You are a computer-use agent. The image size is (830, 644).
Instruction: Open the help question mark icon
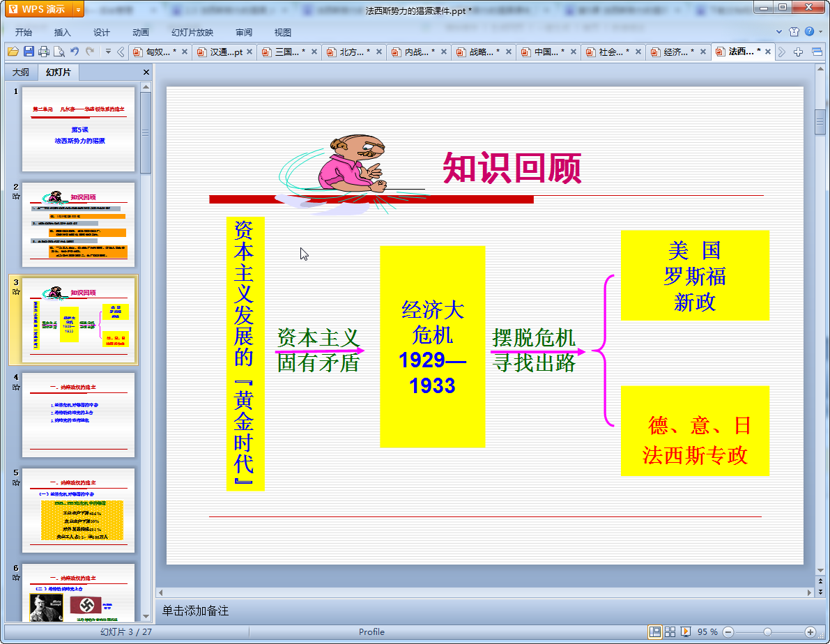point(809,32)
